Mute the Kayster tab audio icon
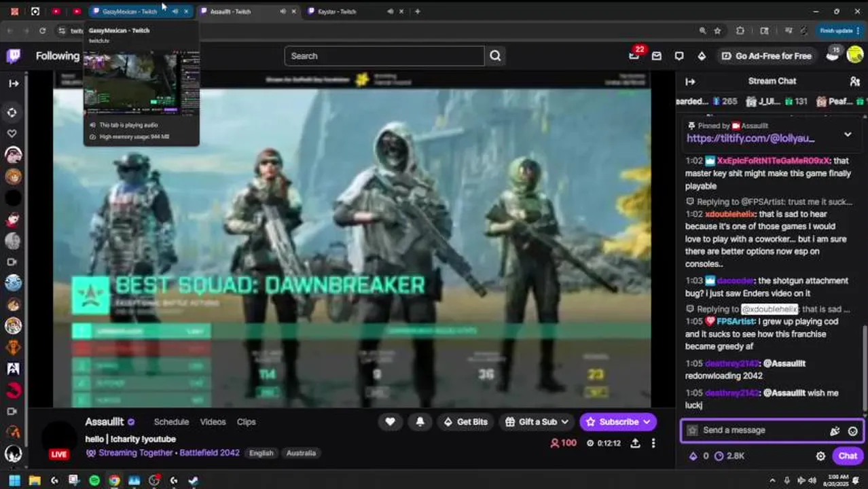868x489 pixels. pos(390,12)
